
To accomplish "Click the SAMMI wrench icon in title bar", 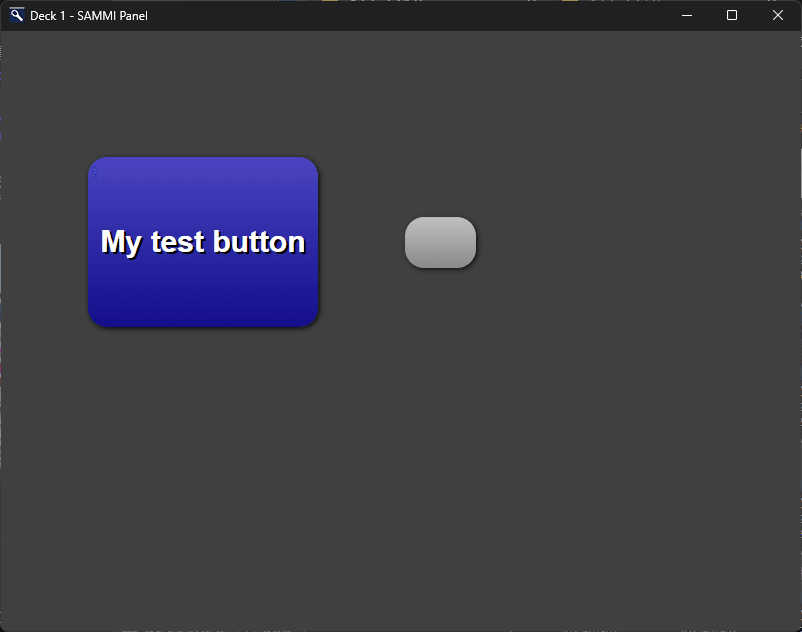I will point(17,15).
